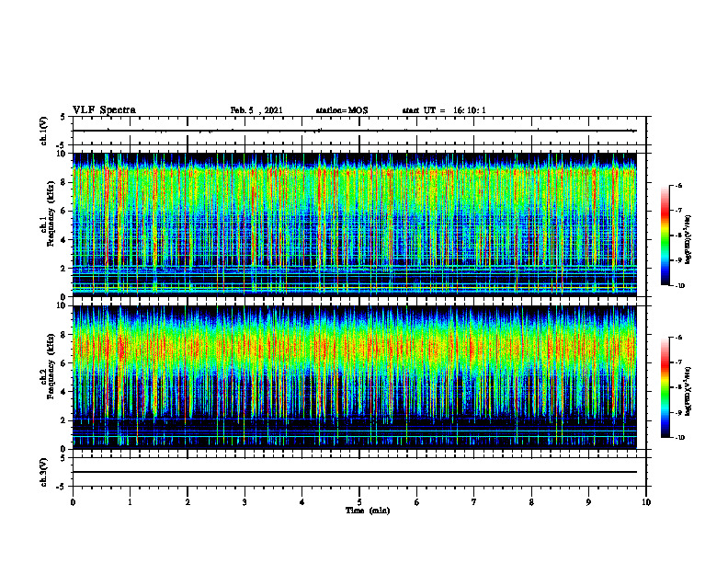Click inside the ch.2 spectrogram panel
The width and height of the screenshot is (728, 563).
point(355,377)
